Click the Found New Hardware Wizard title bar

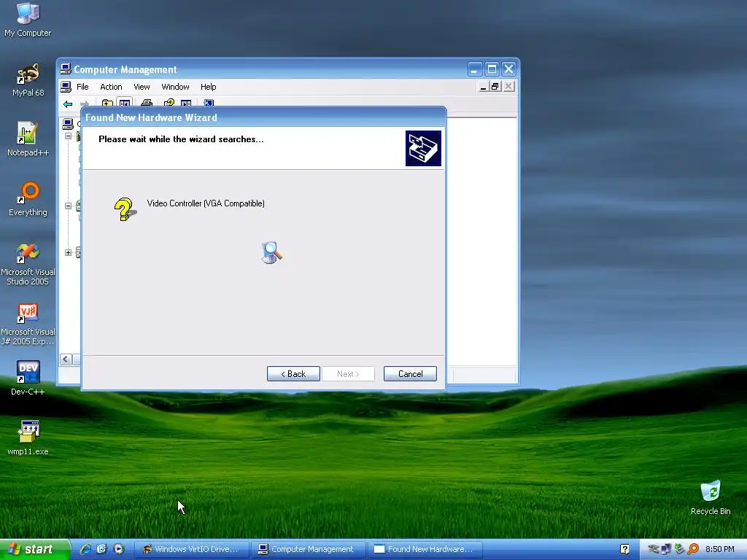264,117
